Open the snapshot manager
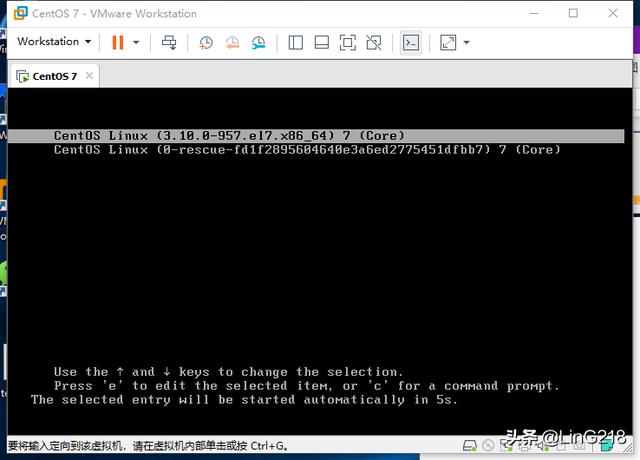Viewport: 640px width, 460px height. 258,42
